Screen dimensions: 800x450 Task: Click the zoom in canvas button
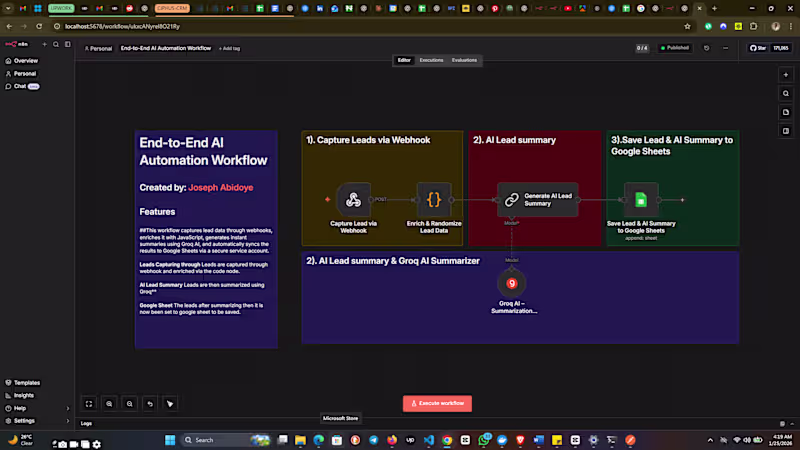[x=109, y=404]
